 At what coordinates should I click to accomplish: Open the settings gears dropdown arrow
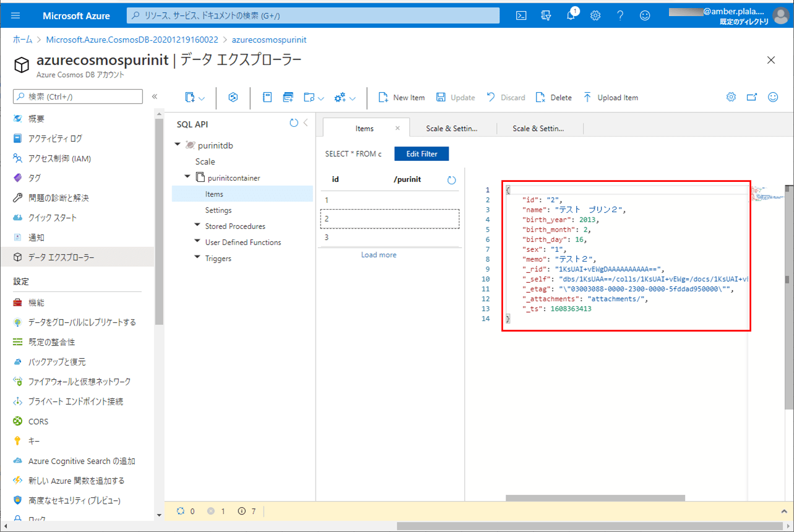click(x=352, y=98)
